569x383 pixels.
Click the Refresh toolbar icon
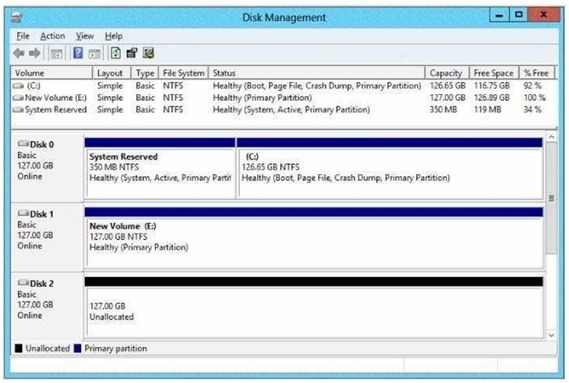pos(115,53)
